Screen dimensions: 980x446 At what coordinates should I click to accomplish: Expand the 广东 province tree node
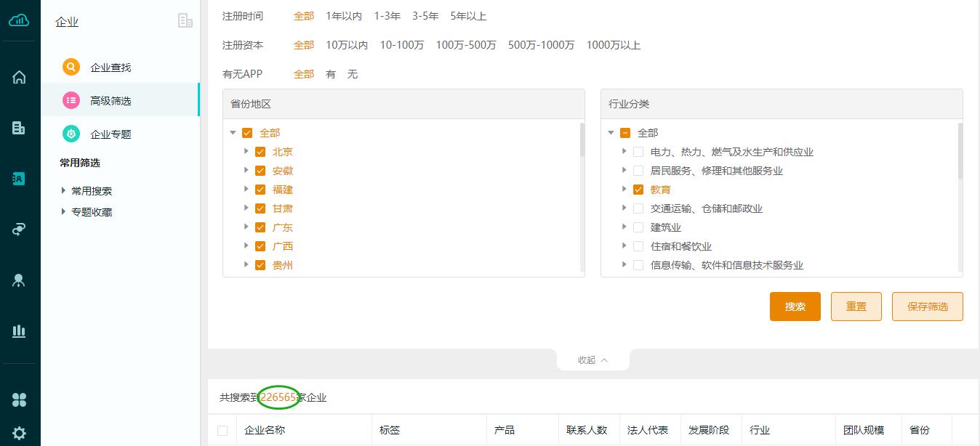tap(246, 227)
